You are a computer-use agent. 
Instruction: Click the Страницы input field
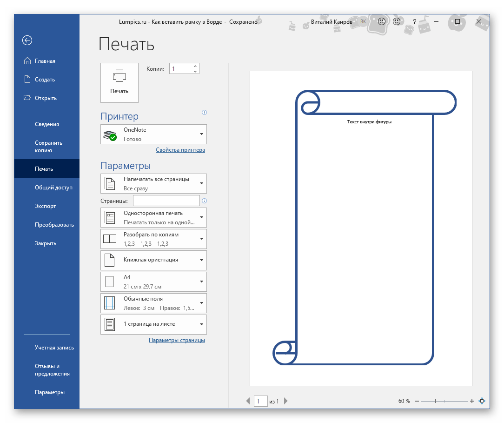pyautogui.click(x=166, y=201)
